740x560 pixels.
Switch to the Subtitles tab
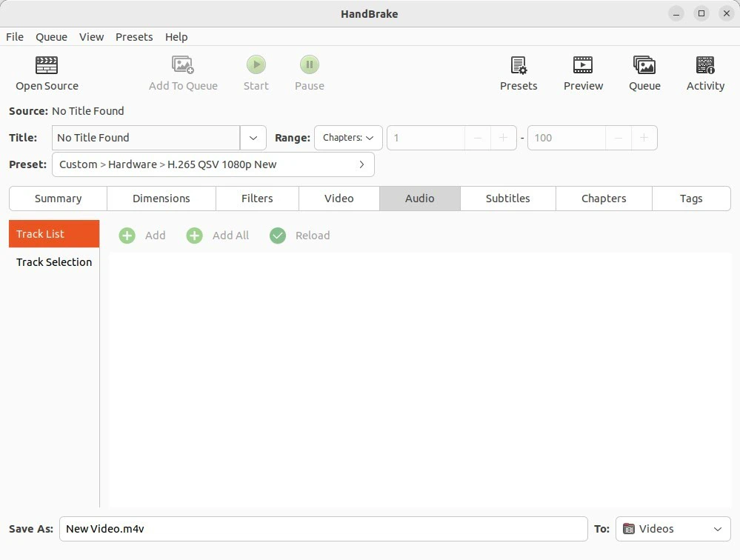pos(508,198)
